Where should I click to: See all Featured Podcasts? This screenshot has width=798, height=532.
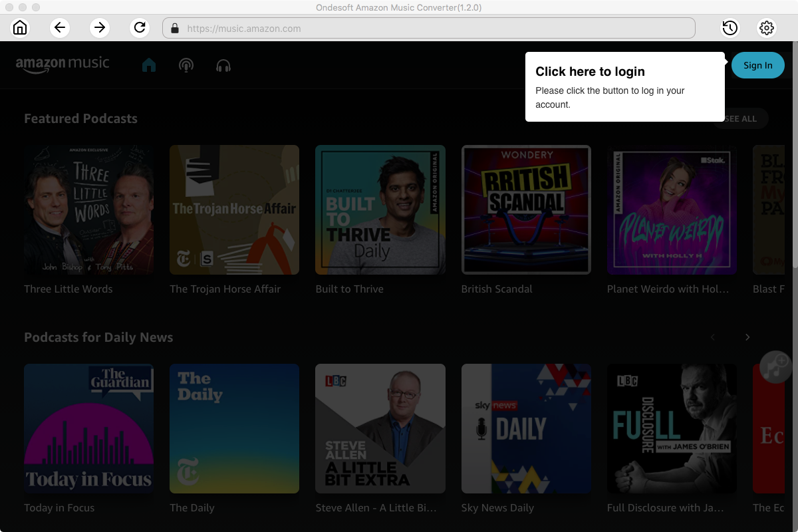coord(741,118)
